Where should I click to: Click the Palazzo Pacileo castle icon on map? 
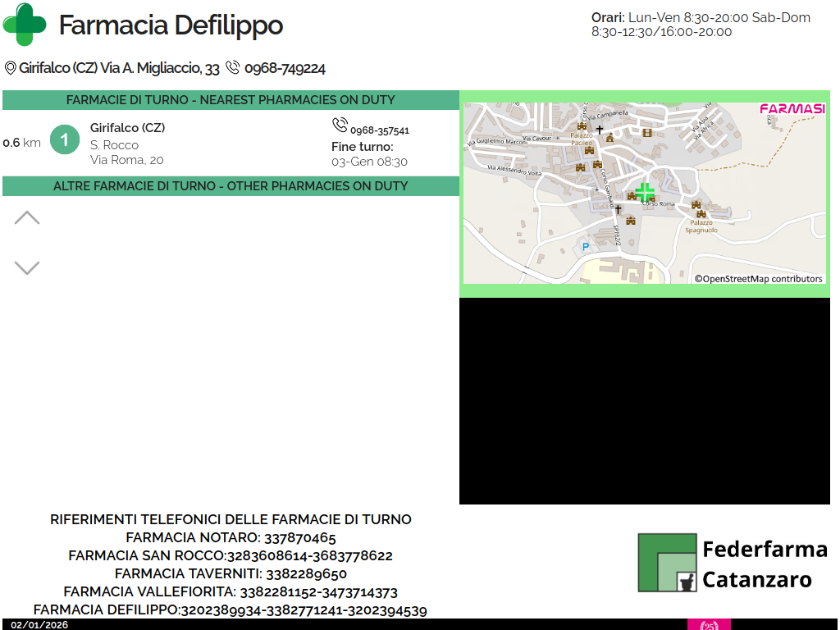pos(582,126)
